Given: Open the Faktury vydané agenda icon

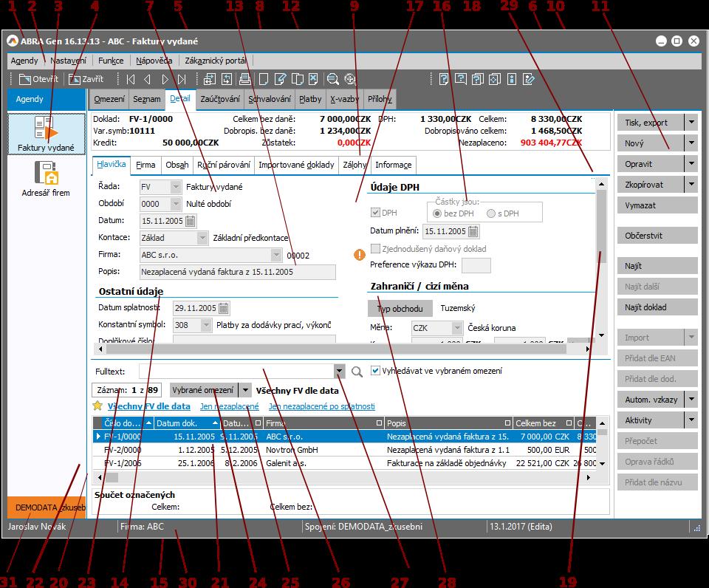Looking at the screenshot, I should click(x=46, y=134).
